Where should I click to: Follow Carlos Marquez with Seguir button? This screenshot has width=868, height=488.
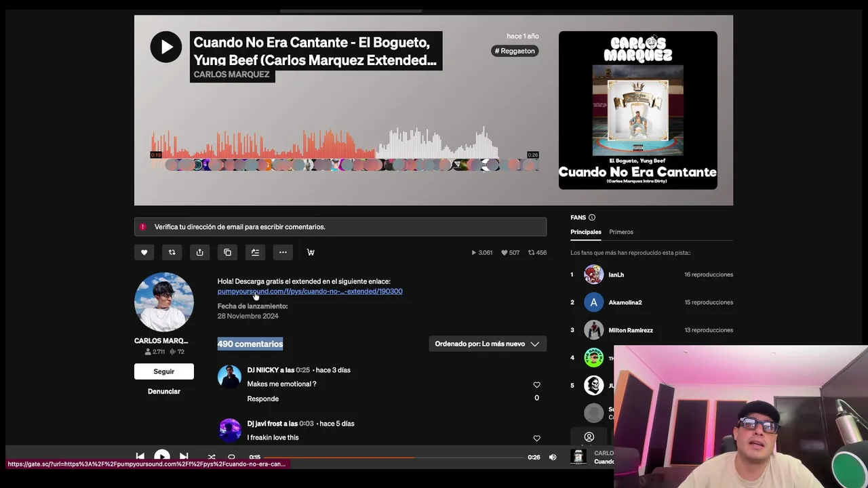click(x=164, y=371)
